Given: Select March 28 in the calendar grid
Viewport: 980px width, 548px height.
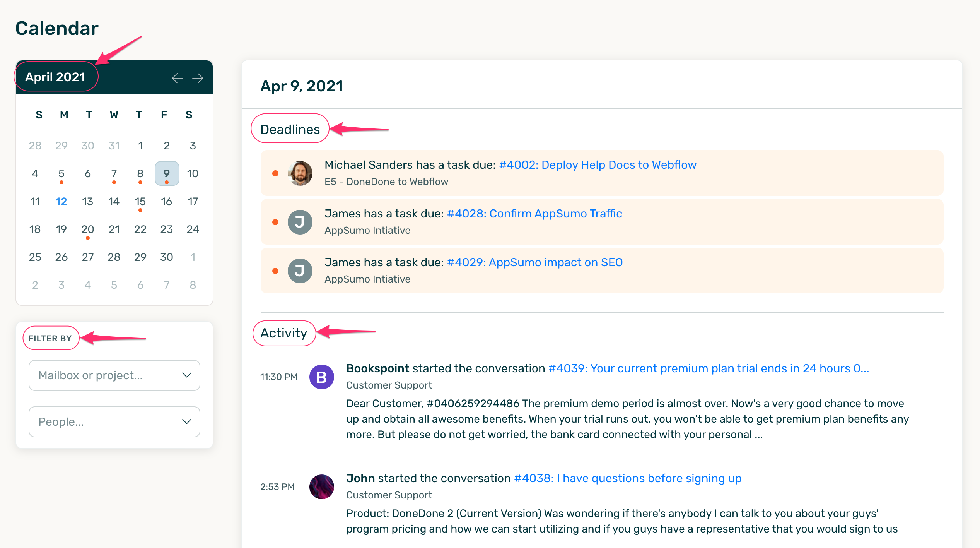Looking at the screenshot, I should (x=35, y=146).
